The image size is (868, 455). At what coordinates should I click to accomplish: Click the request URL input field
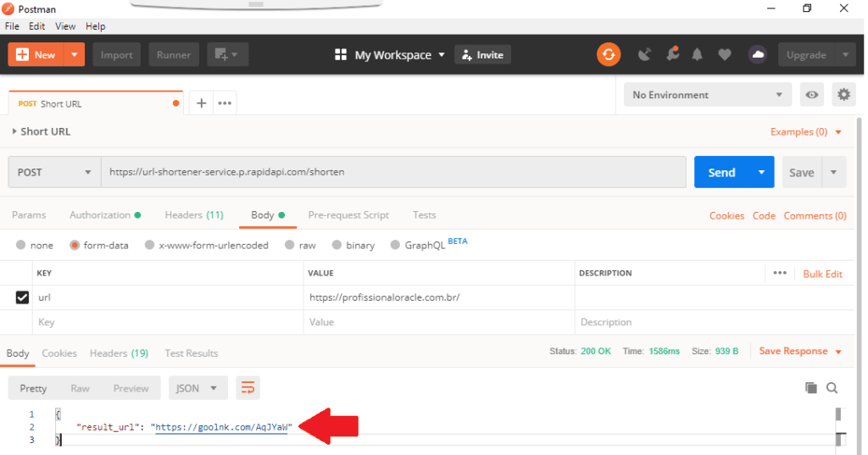(x=393, y=172)
